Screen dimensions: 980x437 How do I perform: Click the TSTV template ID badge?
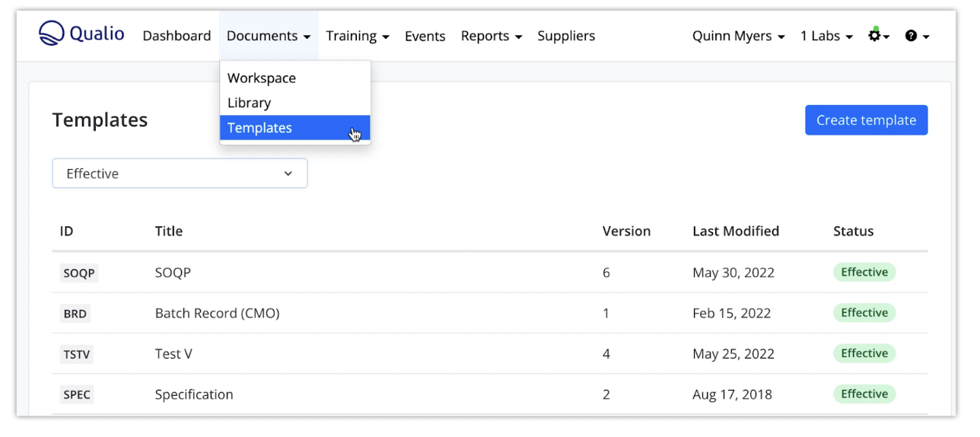(77, 354)
